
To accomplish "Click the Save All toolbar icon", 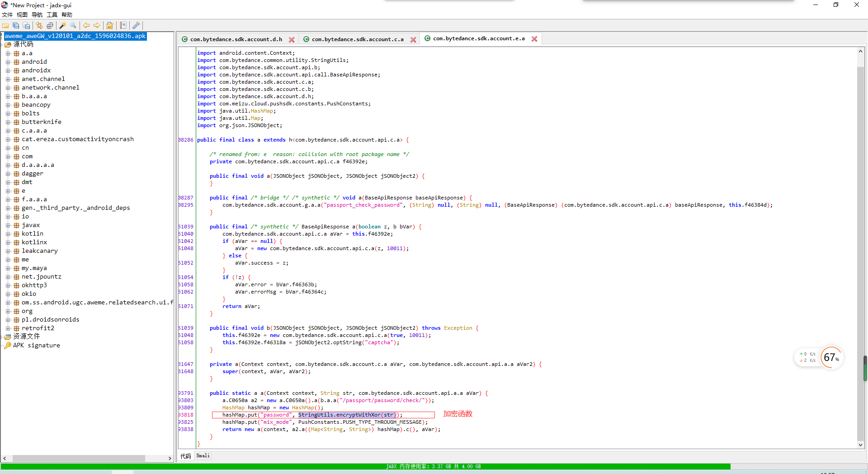I will 16,26.
